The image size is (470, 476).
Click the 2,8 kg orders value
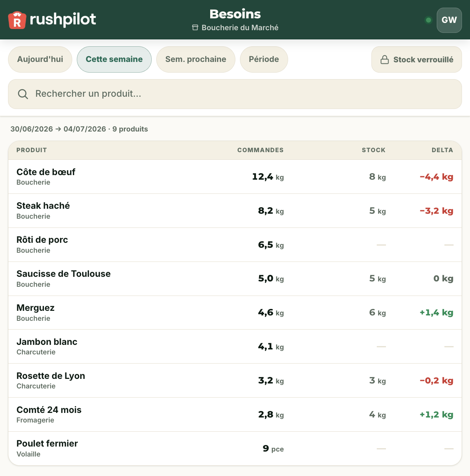coord(271,415)
